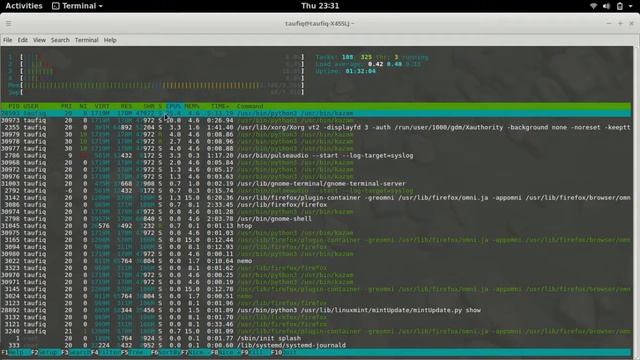Open the Search menu
The image size is (640, 360).
60,40
